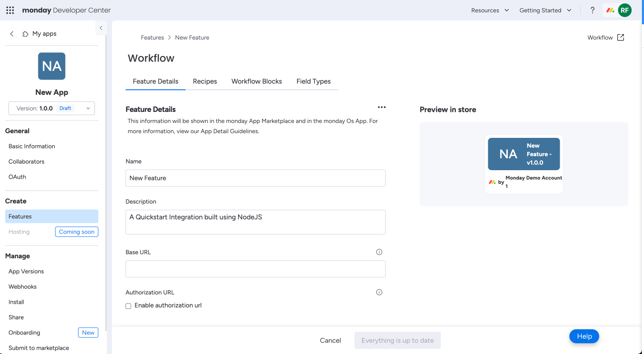Open the RF user avatar menu
Screen dimensions: 644x354
(625, 10)
